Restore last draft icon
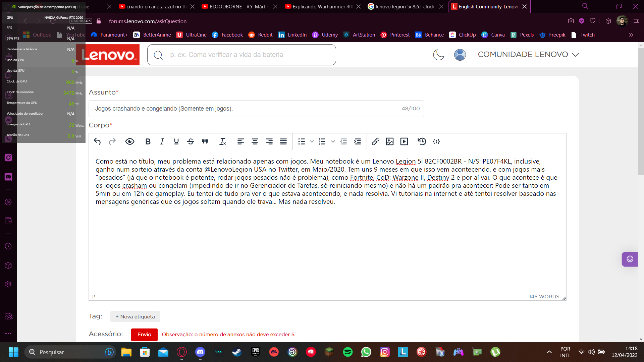Viewport: 644px width, 362px height. point(422,141)
